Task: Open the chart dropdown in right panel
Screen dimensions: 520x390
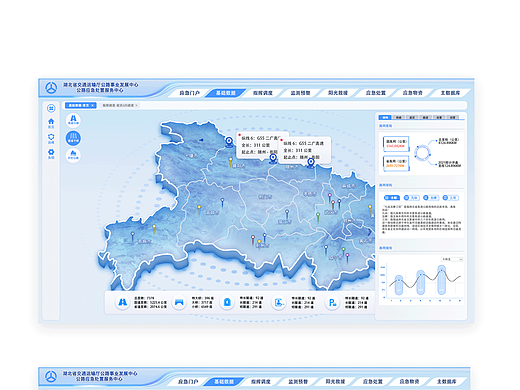Action: [x=452, y=259]
